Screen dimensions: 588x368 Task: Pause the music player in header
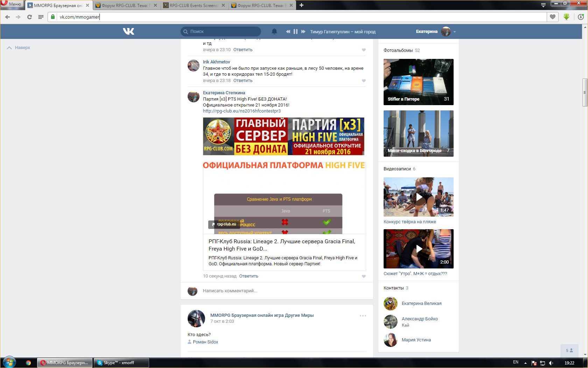(x=295, y=32)
